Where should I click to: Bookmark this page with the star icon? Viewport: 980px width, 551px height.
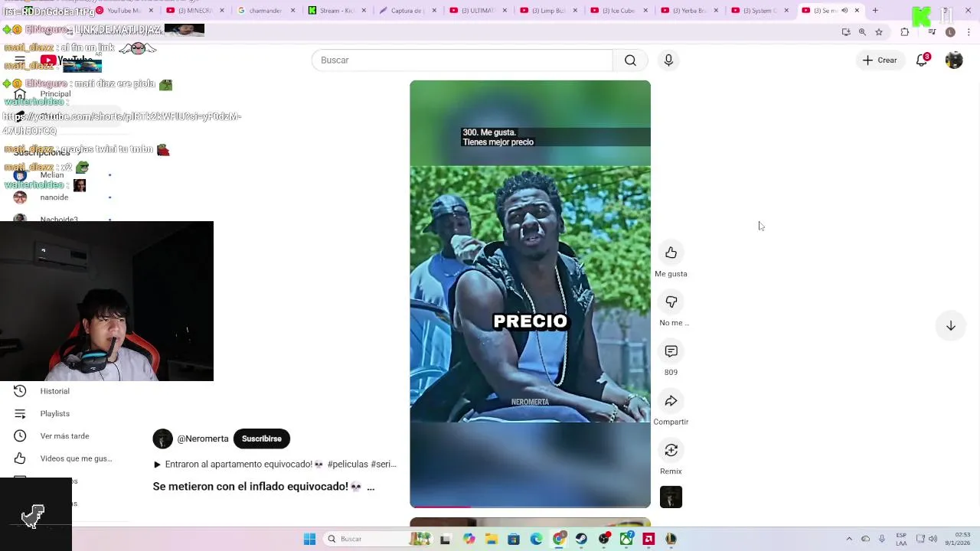pyautogui.click(x=879, y=32)
